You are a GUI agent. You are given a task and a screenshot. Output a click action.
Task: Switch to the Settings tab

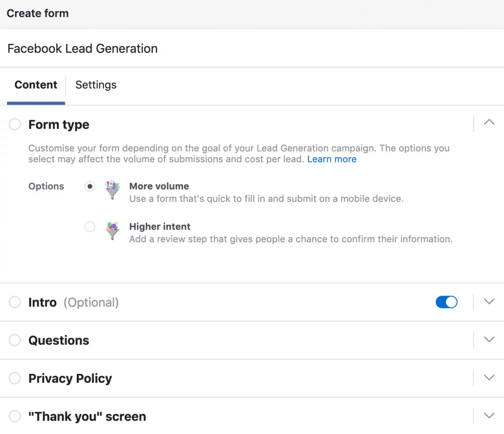click(x=96, y=85)
